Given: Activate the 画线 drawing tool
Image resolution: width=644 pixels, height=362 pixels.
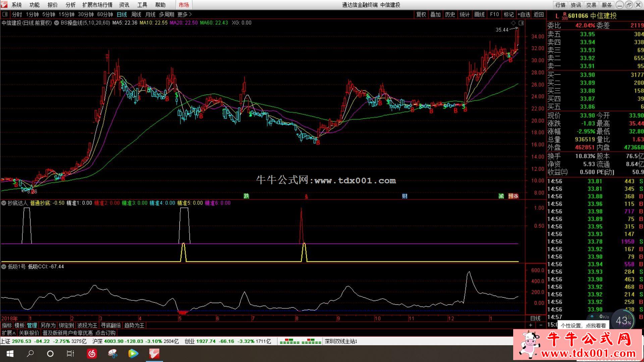Looking at the screenshot, I should 479,14.
